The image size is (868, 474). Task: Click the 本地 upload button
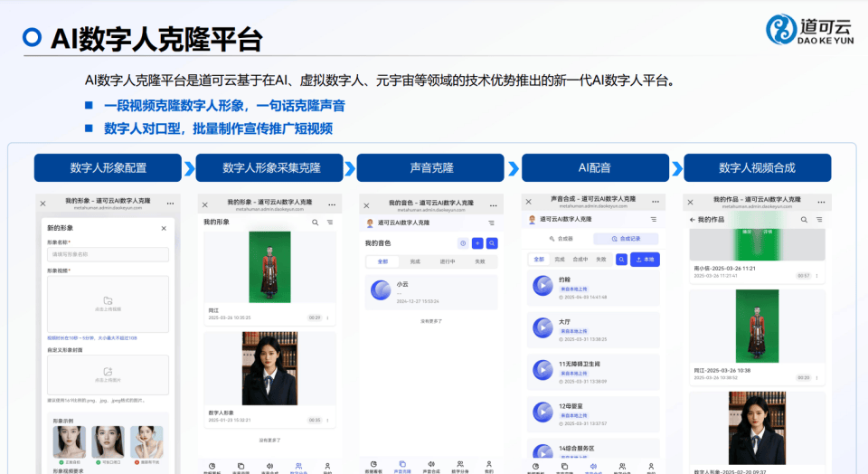pyautogui.click(x=644, y=260)
